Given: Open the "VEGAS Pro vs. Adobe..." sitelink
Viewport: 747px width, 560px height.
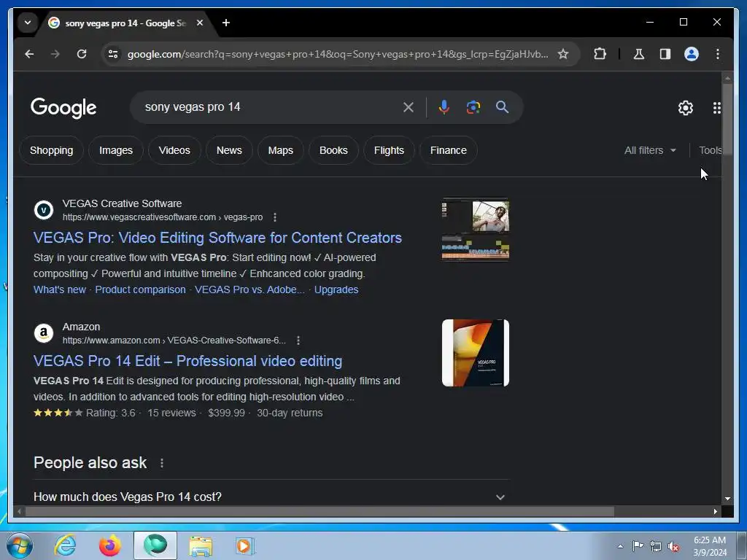Looking at the screenshot, I should (x=249, y=289).
